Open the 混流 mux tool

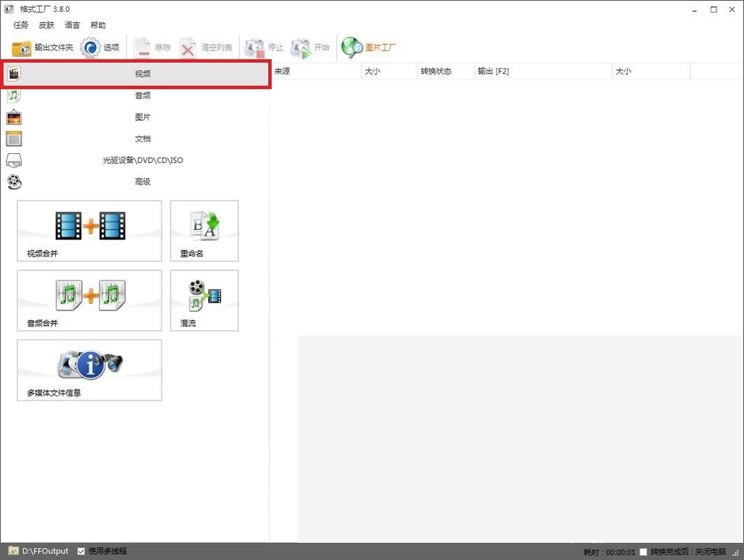pyautogui.click(x=205, y=300)
